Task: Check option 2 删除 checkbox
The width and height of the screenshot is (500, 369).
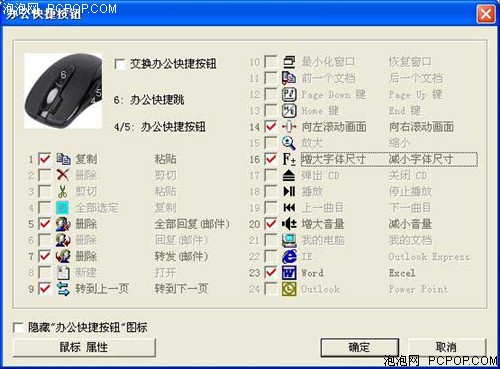Action: pos(44,175)
